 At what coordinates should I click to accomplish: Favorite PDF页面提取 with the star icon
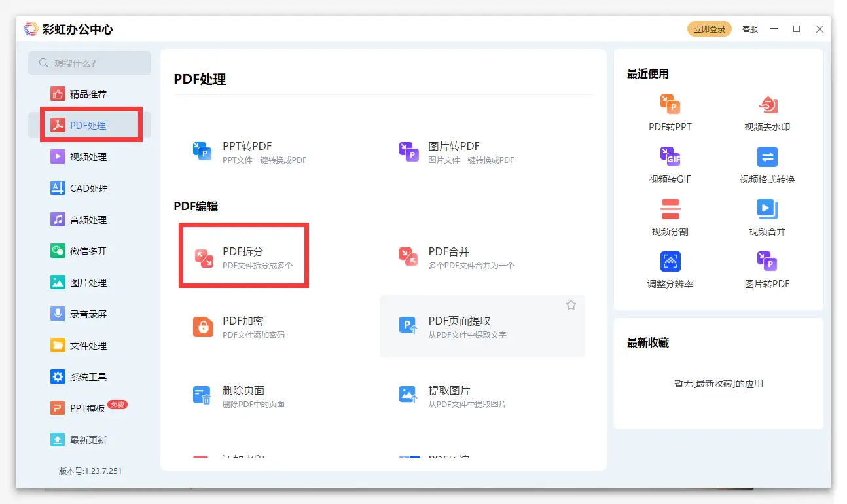[571, 305]
